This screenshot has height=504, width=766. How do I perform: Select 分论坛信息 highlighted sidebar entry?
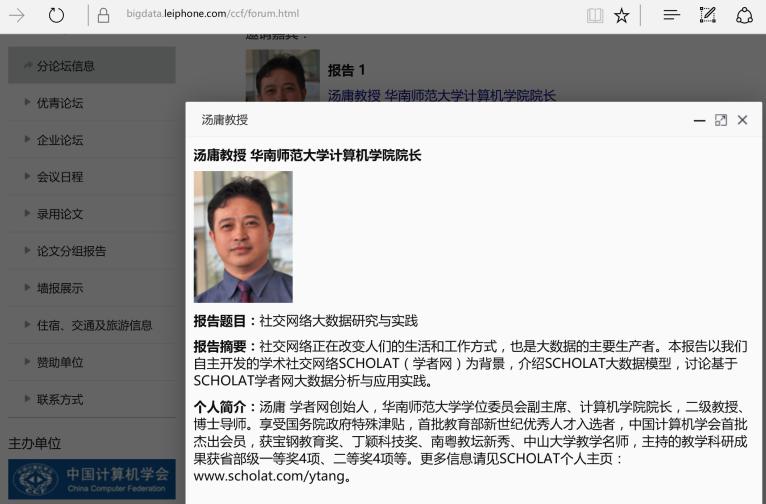point(92,65)
